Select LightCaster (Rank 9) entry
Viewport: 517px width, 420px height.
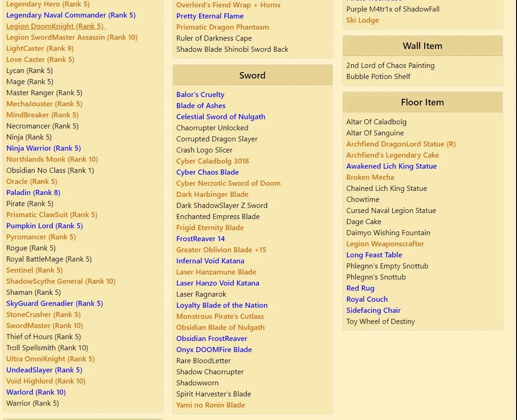[40, 49]
